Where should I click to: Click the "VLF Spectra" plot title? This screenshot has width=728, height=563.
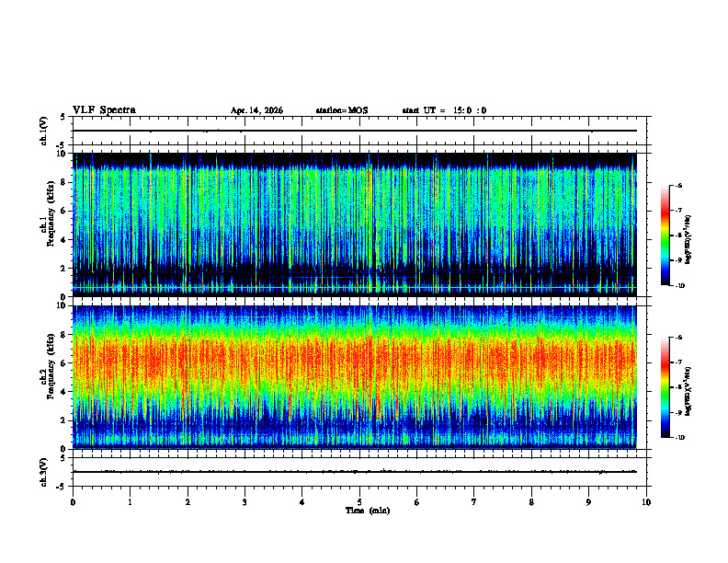[x=104, y=110]
